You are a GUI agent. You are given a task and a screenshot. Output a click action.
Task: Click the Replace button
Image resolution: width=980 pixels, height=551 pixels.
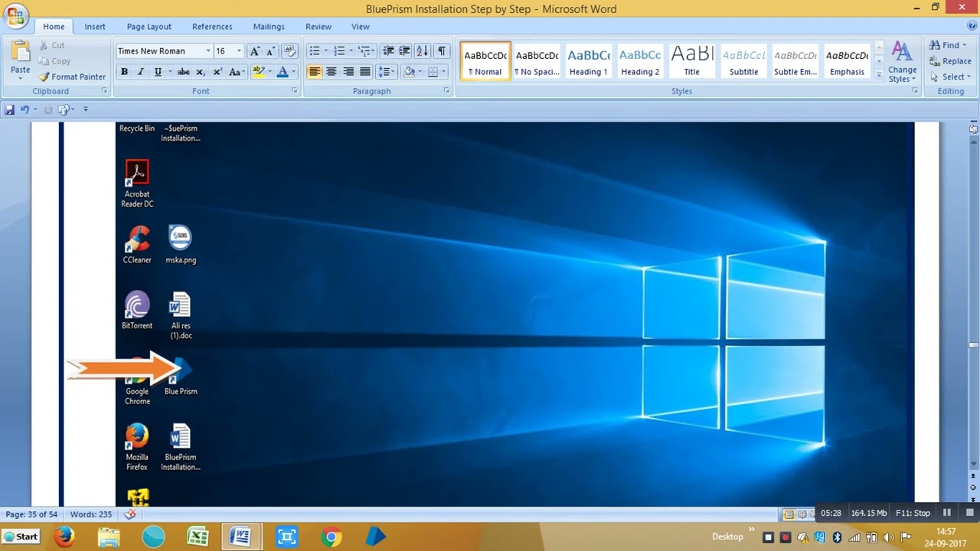click(950, 61)
